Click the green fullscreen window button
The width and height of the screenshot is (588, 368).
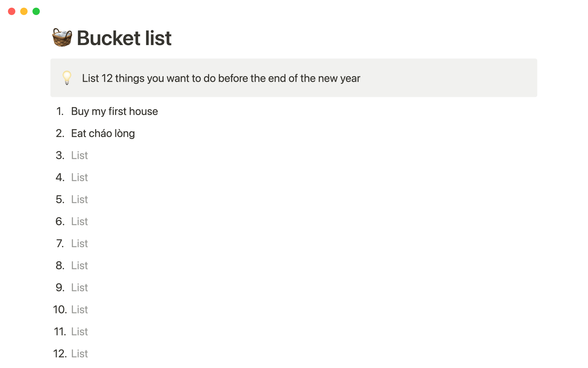coord(36,11)
